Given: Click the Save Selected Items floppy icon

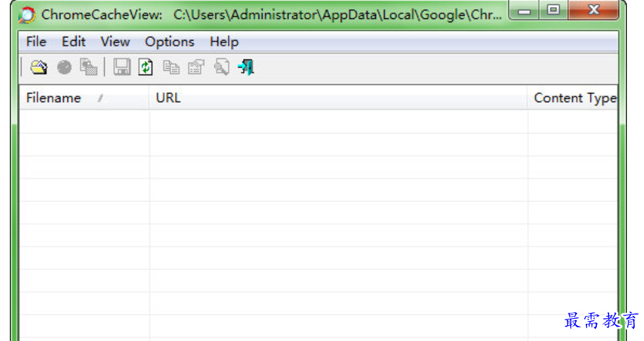Looking at the screenshot, I should click(x=122, y=67).
